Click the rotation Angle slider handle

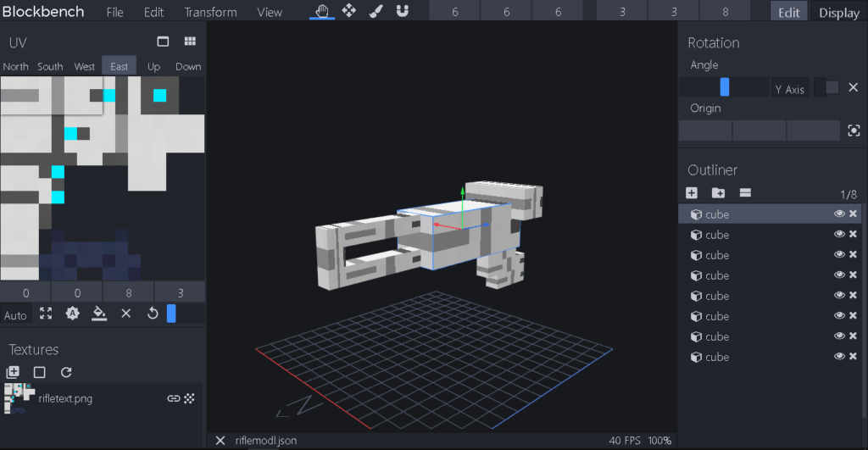[x=725, y=87]
